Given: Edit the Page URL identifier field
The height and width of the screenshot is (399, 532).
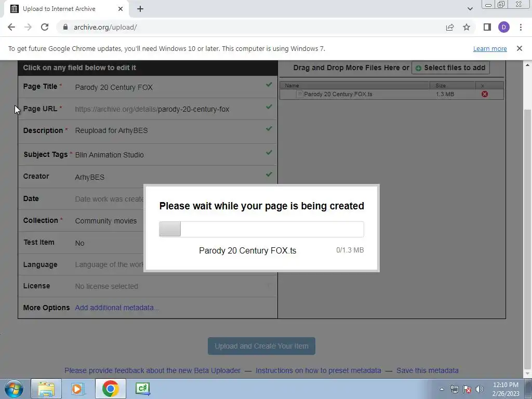Looking at the screenshot, I should tap(193, 109).
